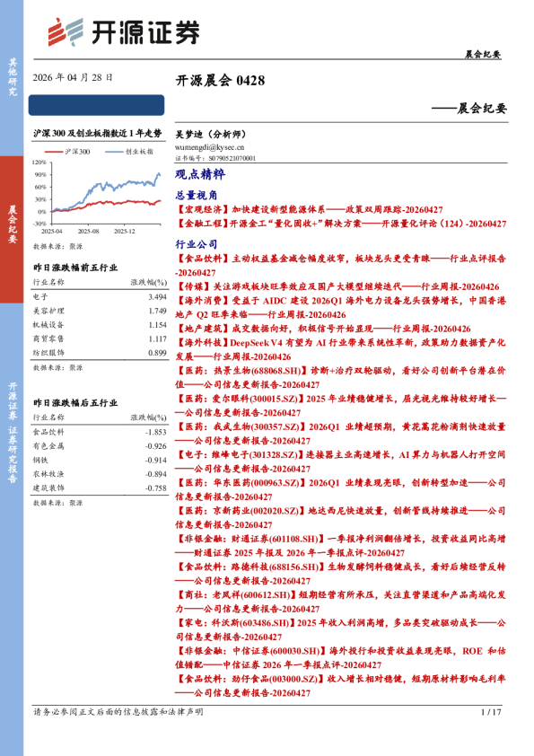Open the 科沃斯(603486.SH) report

341,629
